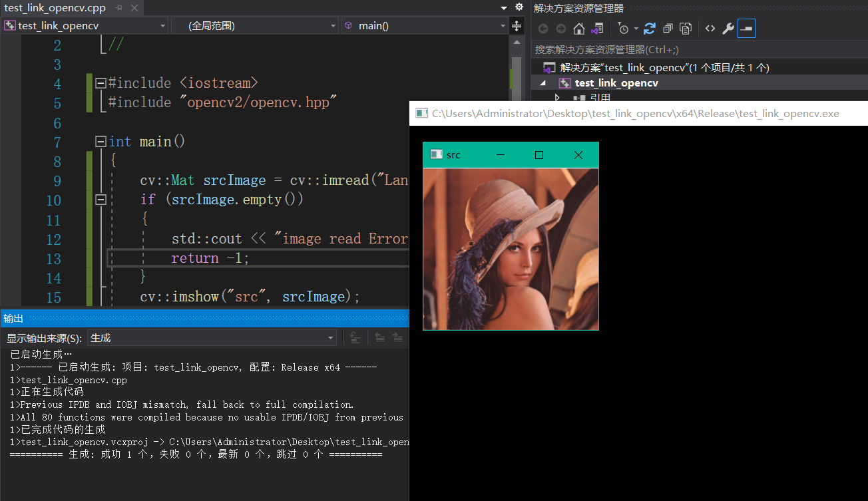Sync Solution Explorer with active document
This screenshot has width=868, height=501.
point(650,29)
